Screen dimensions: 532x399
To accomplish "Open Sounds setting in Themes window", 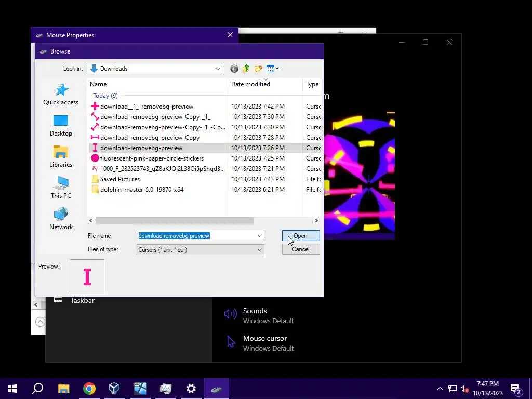I will [x=259, y=315].
